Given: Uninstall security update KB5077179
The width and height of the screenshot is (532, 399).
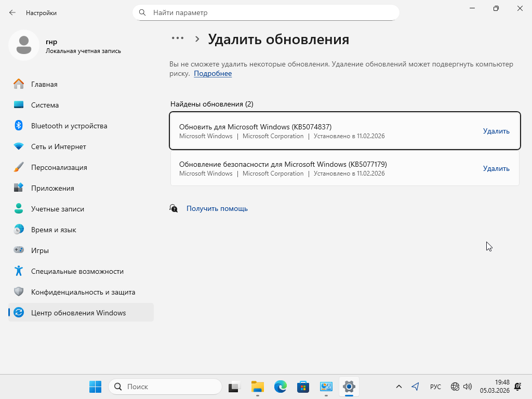Looking at the screenshot, I should [x=496, y=168].
